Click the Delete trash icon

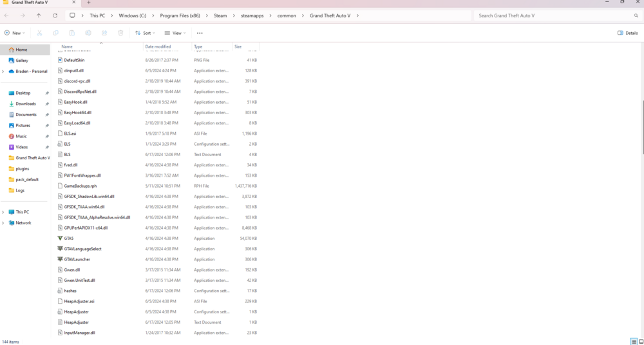[x=120, y=33]
